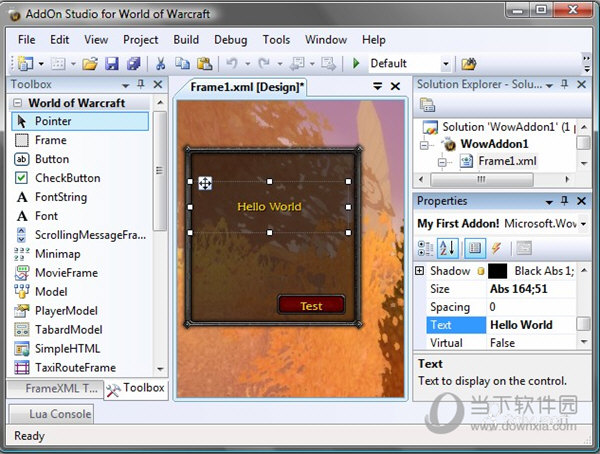This screenshot has height=454, width=600.
Task: Open Properties object selector dropdown
Action: coord(584,224)
